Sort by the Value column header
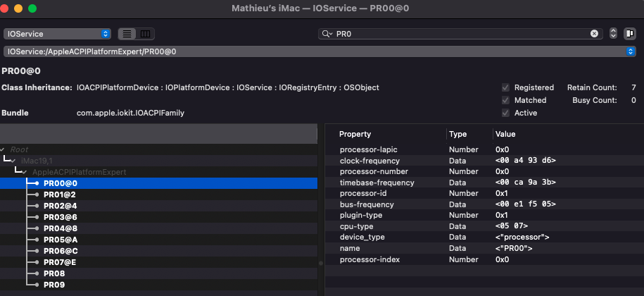Image resolution: width=644 pixels, height=296 pixels. (x=505, y=134)
